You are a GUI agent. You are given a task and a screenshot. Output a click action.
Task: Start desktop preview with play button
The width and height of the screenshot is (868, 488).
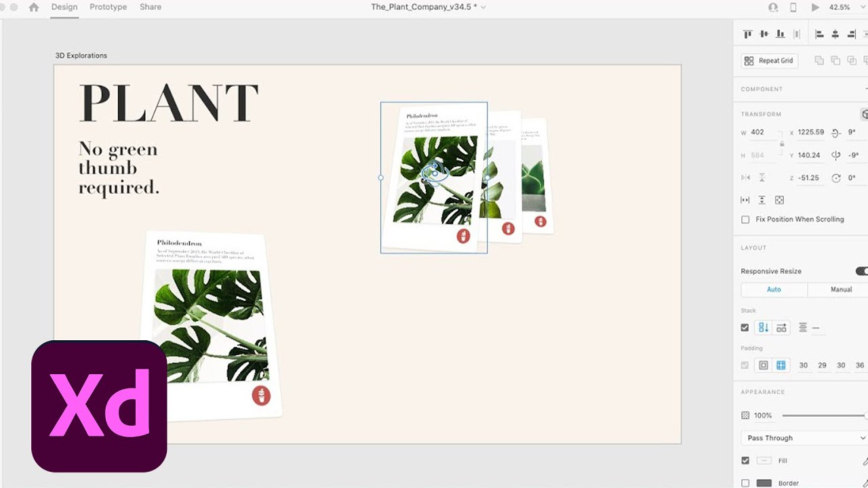(815, 7)
